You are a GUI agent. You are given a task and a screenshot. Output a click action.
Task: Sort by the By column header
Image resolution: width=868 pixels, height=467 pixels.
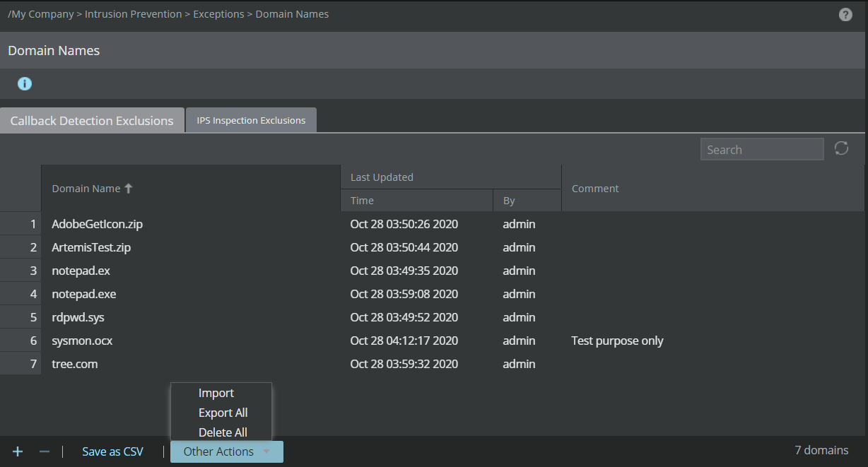point(527,201)
